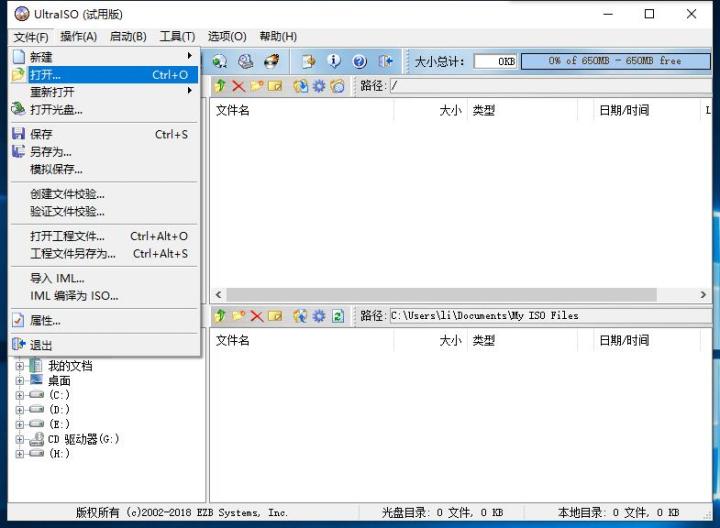Open the 文件(F) menu
This screenshot has height=528, width=720.
(31, 37)
